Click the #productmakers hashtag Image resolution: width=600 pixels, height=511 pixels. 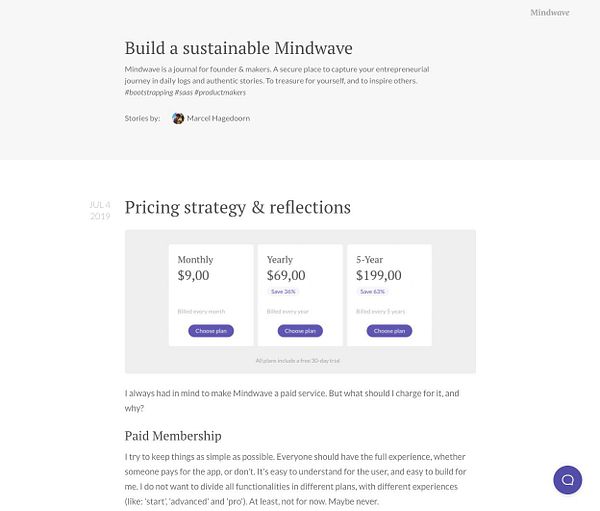click(x=221, y=92)
